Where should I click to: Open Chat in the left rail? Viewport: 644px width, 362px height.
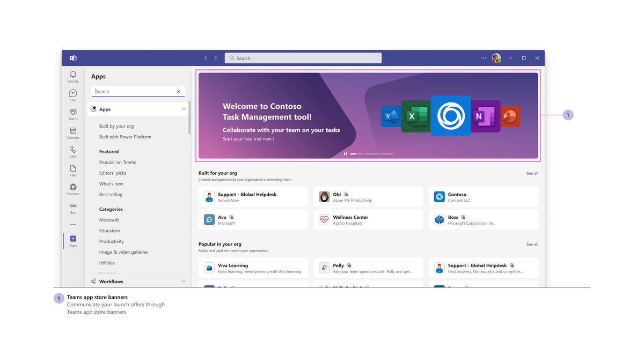pyautogui.click(x=73, y=95)
